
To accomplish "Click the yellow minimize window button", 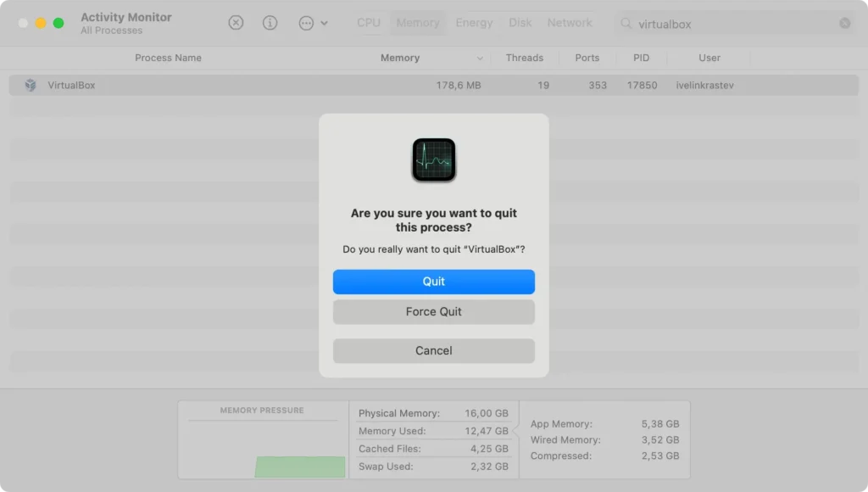I will pyautogui.click(x=41, y=23).
